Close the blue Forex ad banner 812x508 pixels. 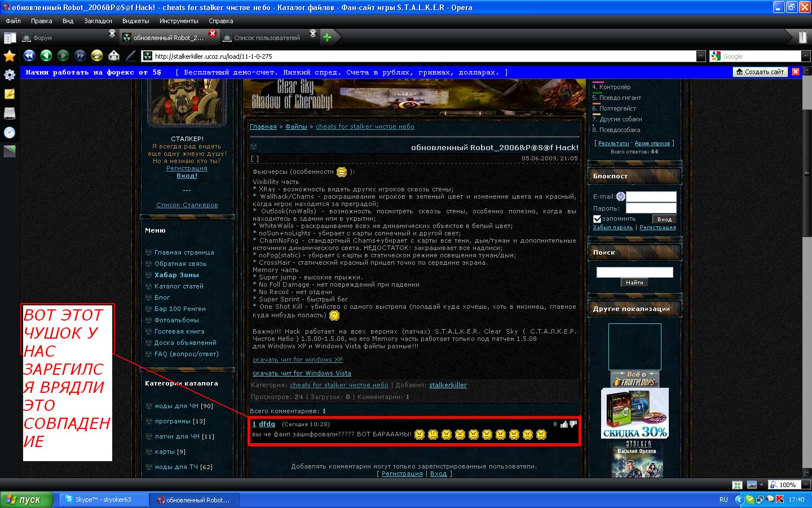click(x=796, y=72)
